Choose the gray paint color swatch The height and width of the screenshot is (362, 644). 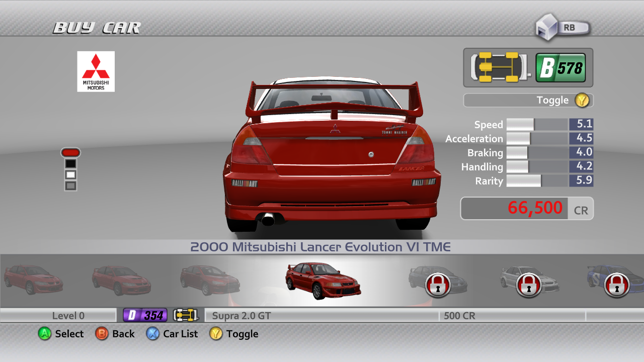click(x=70, y=186)
